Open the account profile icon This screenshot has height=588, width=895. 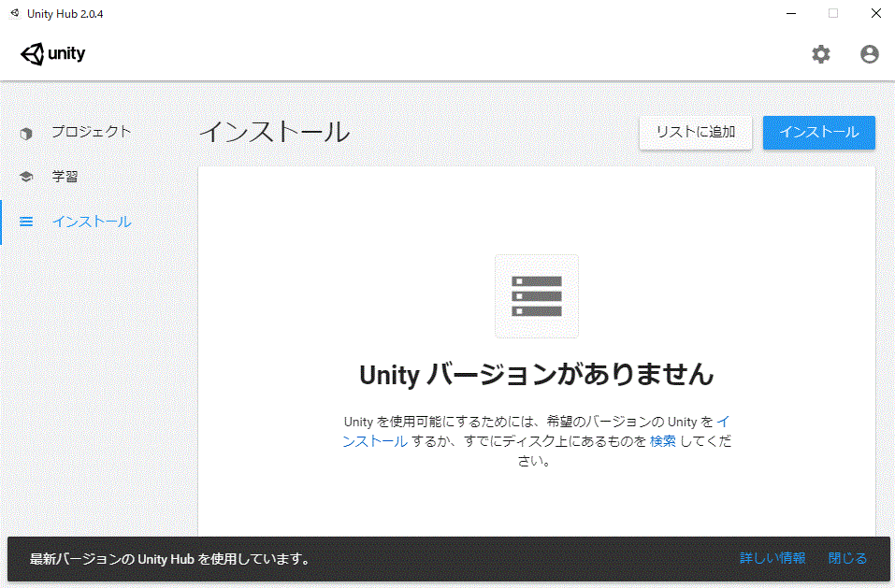point(870,54)
